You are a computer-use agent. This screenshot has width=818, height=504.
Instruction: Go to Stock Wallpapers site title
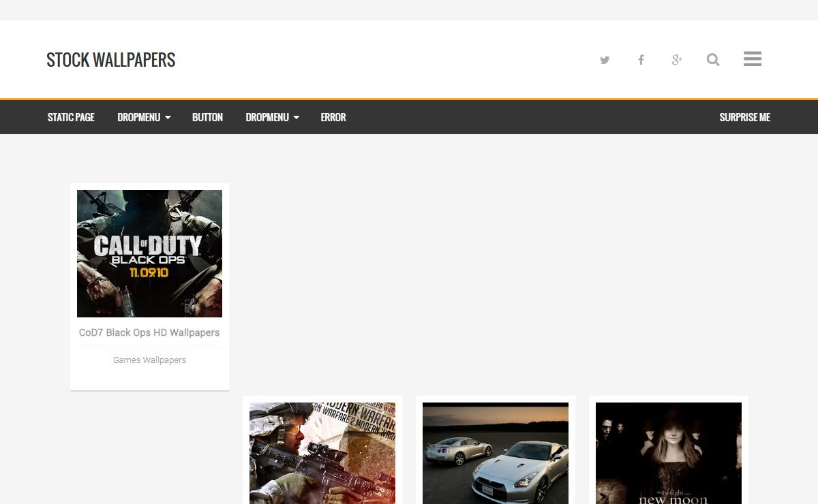[111, 60]
